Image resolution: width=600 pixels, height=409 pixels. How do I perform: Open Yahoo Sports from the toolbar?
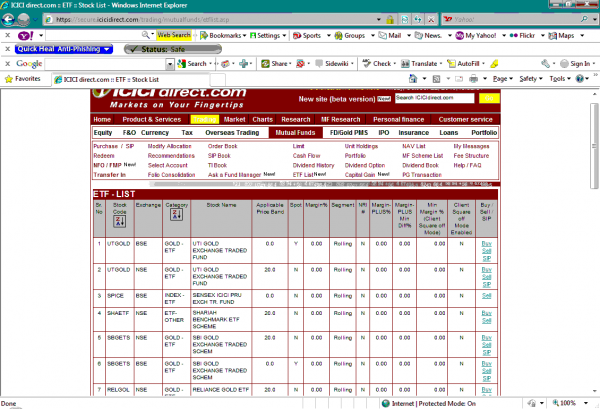307,36
